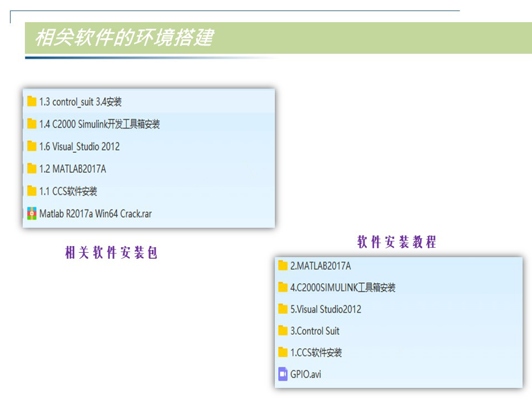The height and width of the screenshot is (399, 532).
Task: Select the folder name "1.CCS软件安装"
Action: [x=316, y=352]
